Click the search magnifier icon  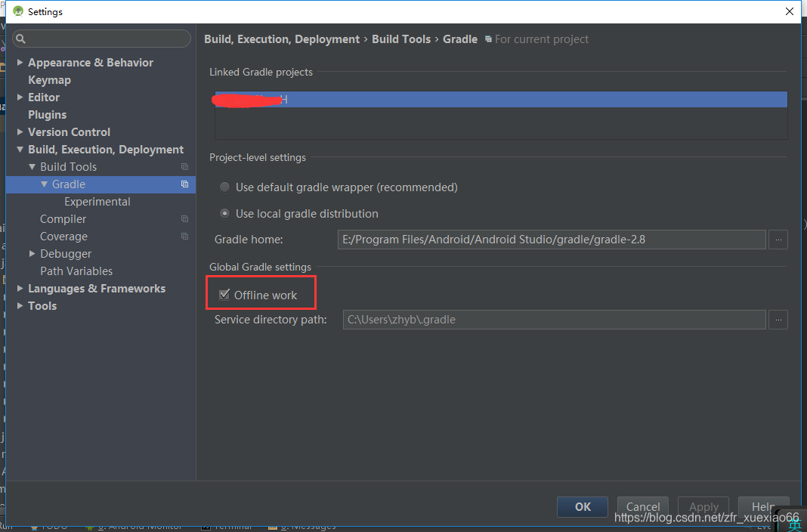coord(20,39)
